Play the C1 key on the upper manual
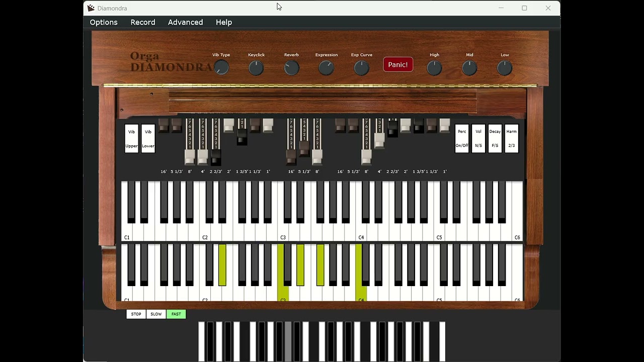This screenshot has height=362, width=644. [x=127, y=232]
